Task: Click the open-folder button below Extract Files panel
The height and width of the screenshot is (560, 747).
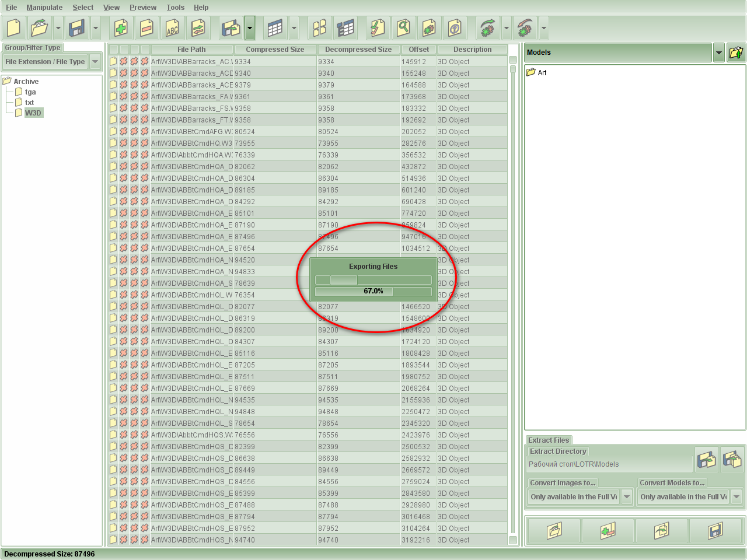Action: click(554, 530)
